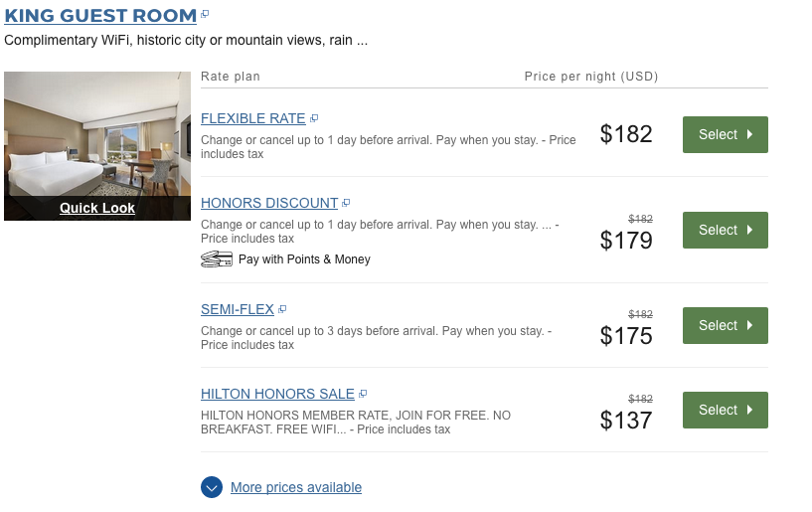Select the $137 Hilton Honors Sale rate
Image resolution: width=812 pixels, height=512 pixels.
coord(725,410)
